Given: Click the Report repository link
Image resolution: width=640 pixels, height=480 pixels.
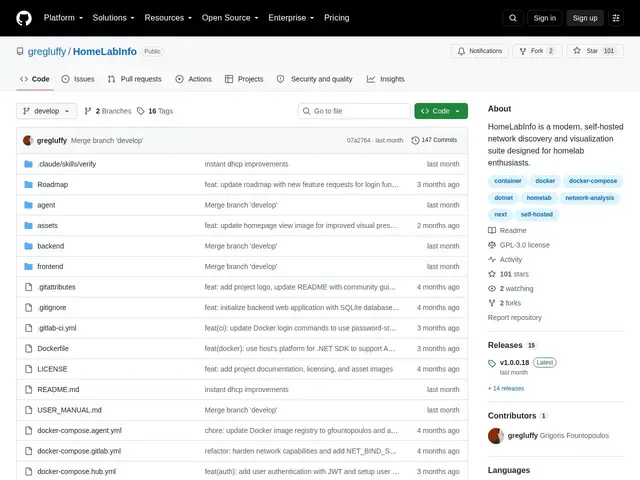Looking at the screenshot, I should click(x=515, y=318).
